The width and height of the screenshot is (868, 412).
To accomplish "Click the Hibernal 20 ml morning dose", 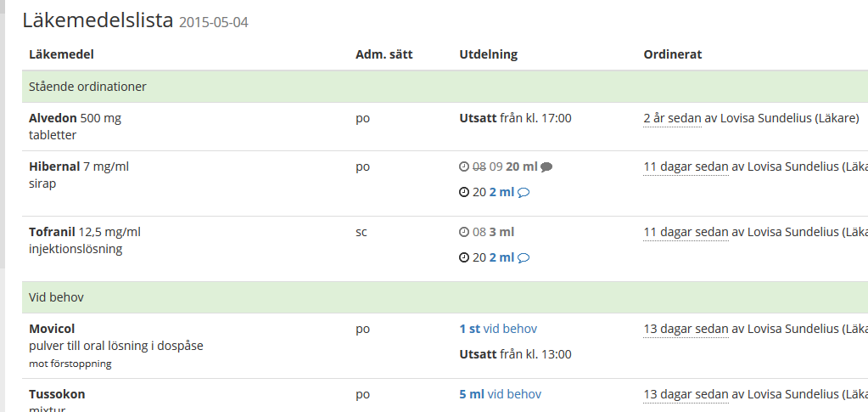I will [x=522, y=166].
